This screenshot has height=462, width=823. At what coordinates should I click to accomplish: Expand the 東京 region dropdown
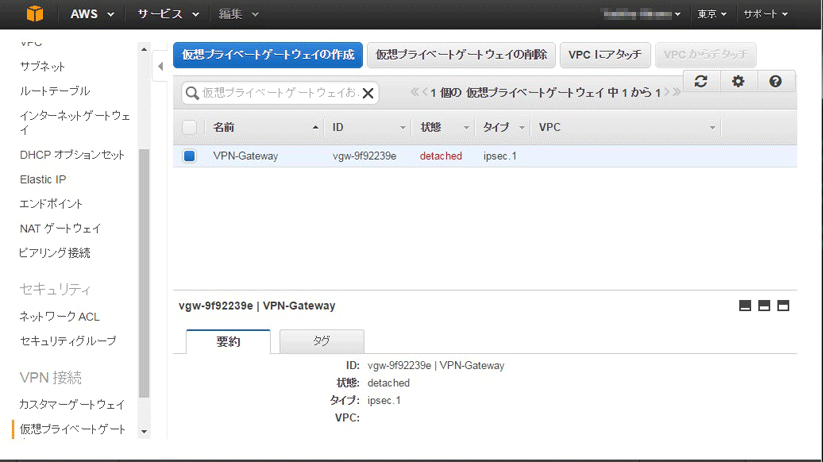point(712,14)
